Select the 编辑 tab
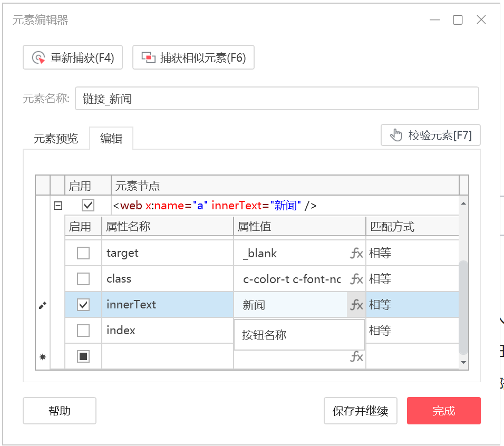504x446 pixels. tap(111, 139)
